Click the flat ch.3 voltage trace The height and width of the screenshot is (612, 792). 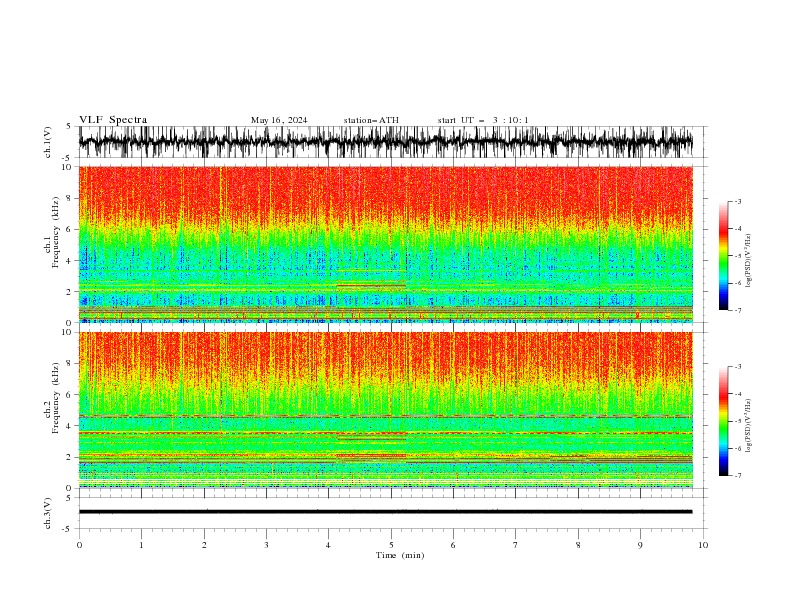coord(385,512)
